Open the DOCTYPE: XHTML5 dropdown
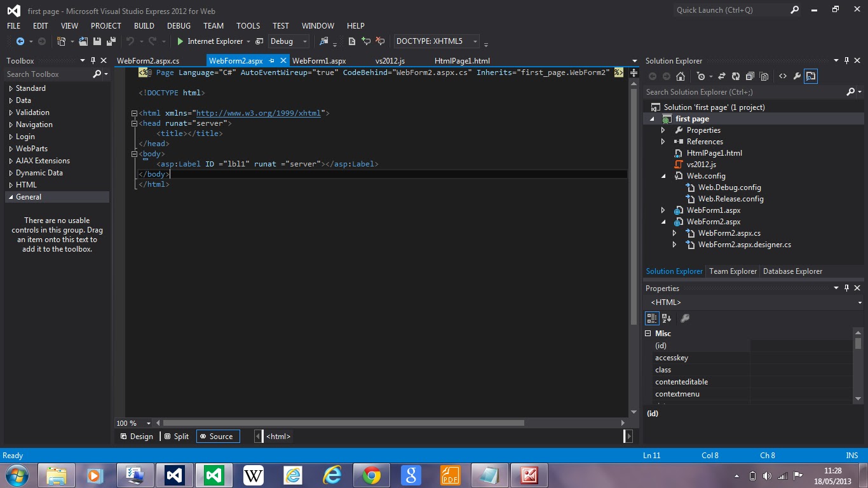 point(475,41)
